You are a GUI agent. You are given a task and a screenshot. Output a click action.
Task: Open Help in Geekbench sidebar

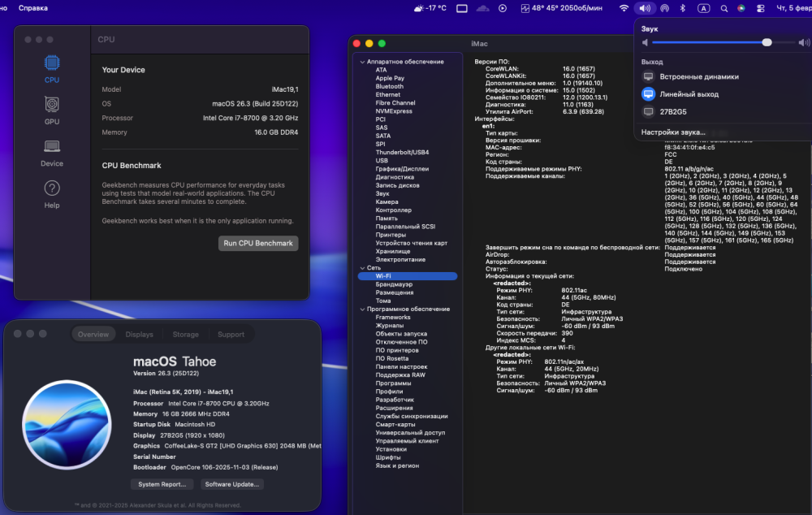[52, 195]
